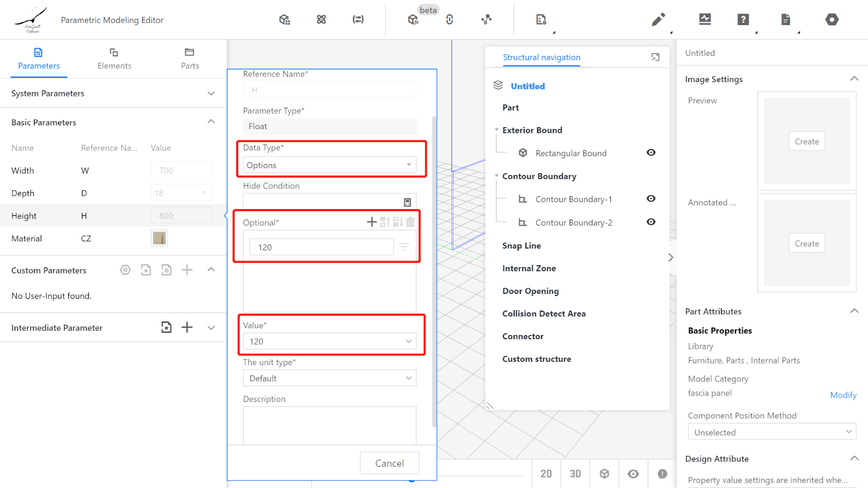The width and height of the screenshot is (868, 488).
Task: Switch to 3D view mode
Action: [x=575, y=474]
